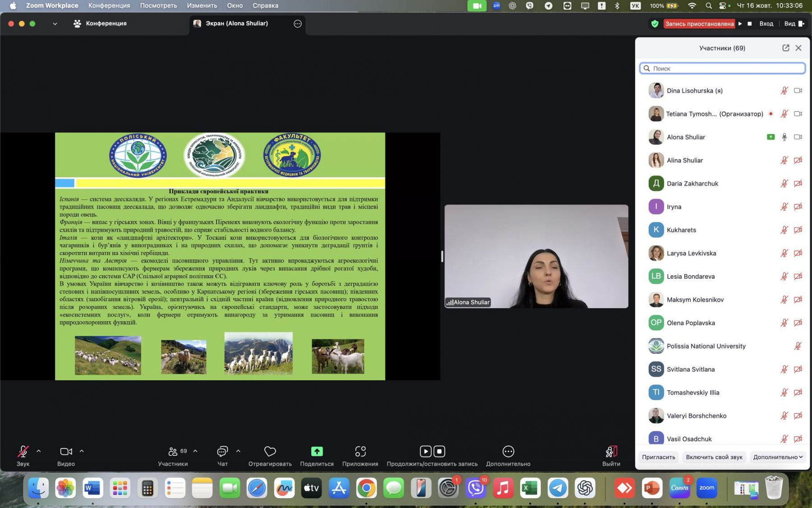This screenshot has height=508, width=812.
Task: Toggle Dina Lisohurska's microphone icon in list
Action: [x=784, y=90]
